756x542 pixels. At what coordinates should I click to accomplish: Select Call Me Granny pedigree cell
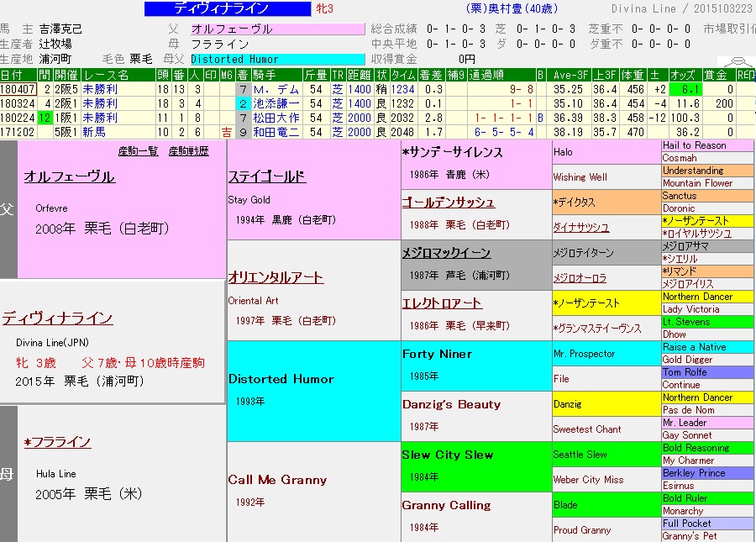point(314,492)
